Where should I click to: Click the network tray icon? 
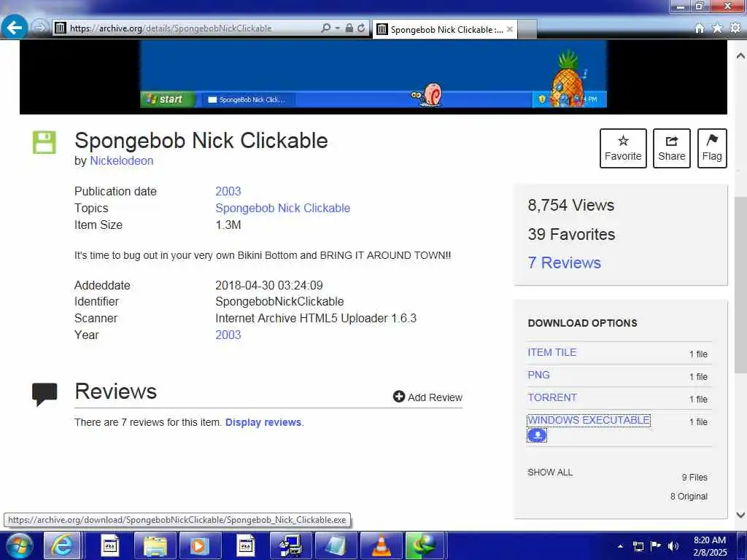(x=638, y=546)
